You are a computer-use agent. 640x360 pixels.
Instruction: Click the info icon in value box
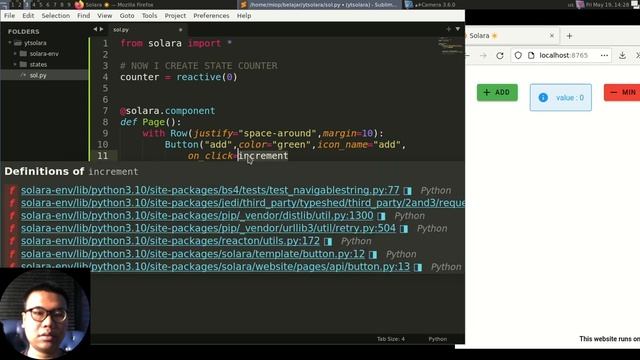click(543, 98)
